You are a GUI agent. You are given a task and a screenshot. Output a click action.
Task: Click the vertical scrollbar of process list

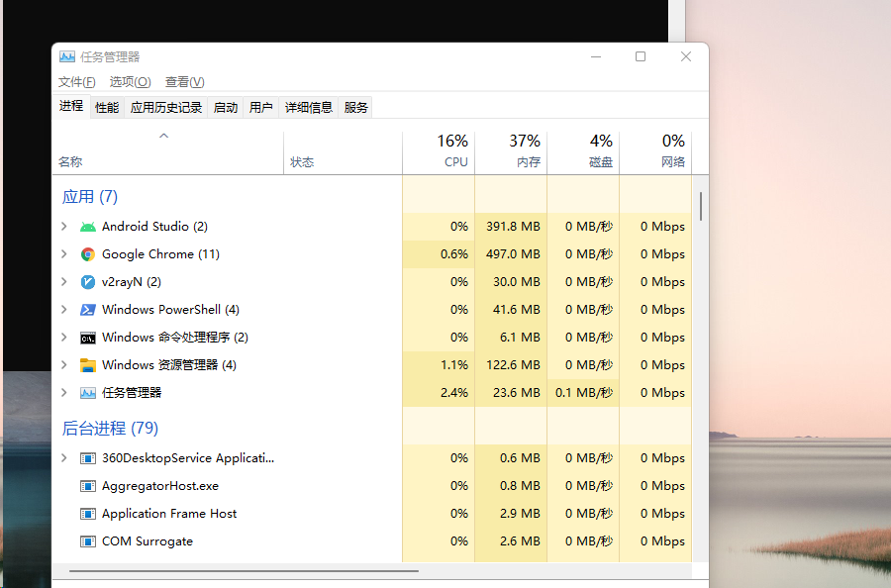pyautogui.click(x=701, y=206)
